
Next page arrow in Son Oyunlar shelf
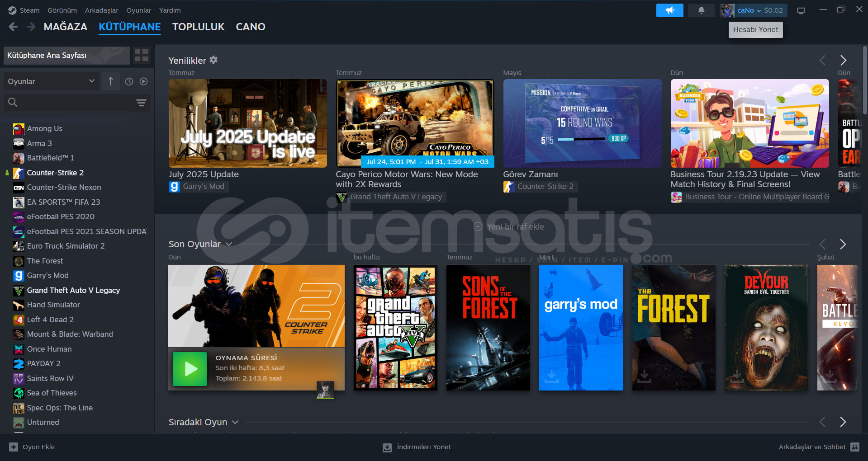point(843,245)
